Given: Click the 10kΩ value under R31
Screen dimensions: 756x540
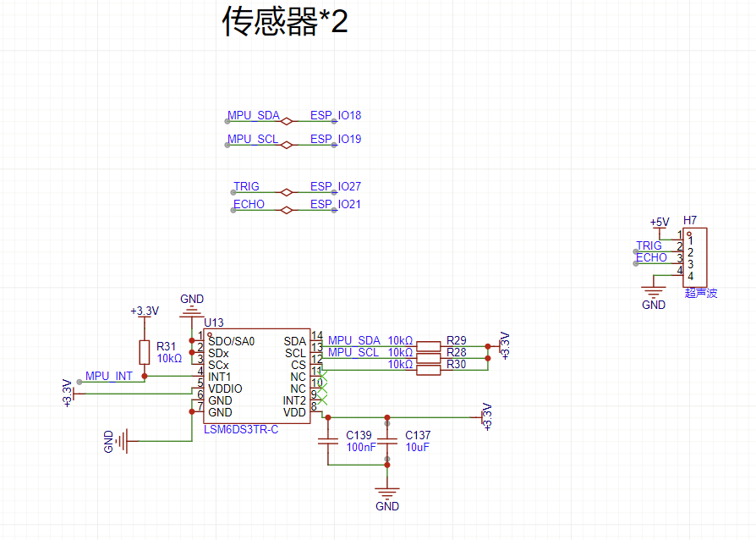Looking at the screenshot, I should [169, 359].
